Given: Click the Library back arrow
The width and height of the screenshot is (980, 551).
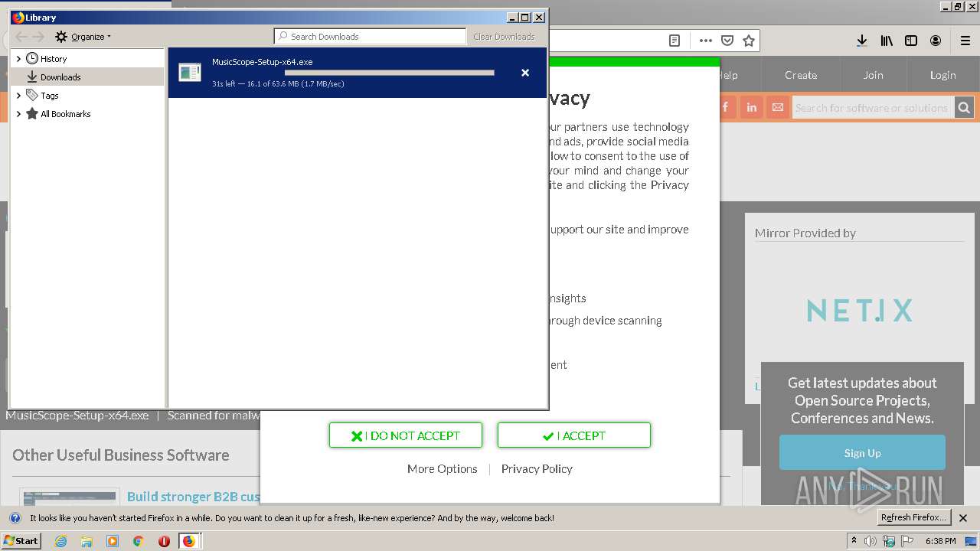Looking at the screenshot, I should 21,37.
